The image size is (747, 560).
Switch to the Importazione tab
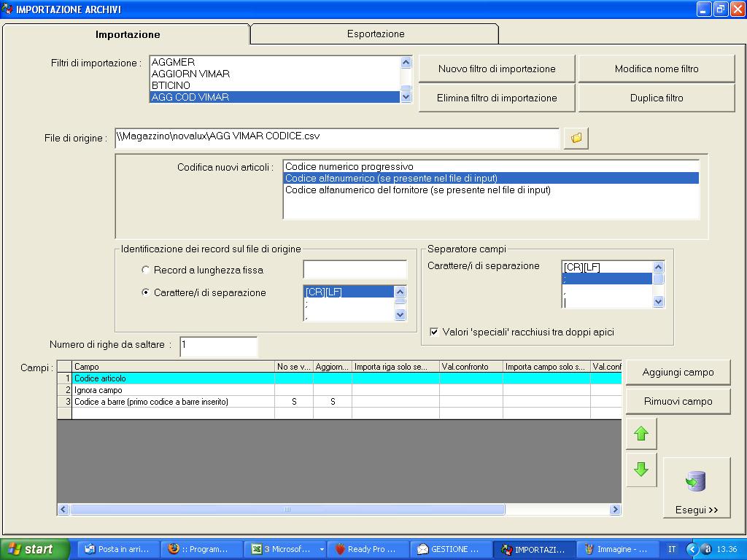point(127,34)
